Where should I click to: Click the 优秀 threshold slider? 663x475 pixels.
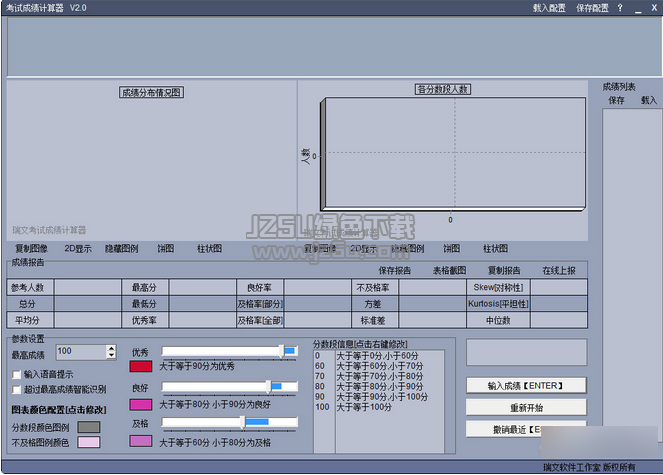[230, 351]
